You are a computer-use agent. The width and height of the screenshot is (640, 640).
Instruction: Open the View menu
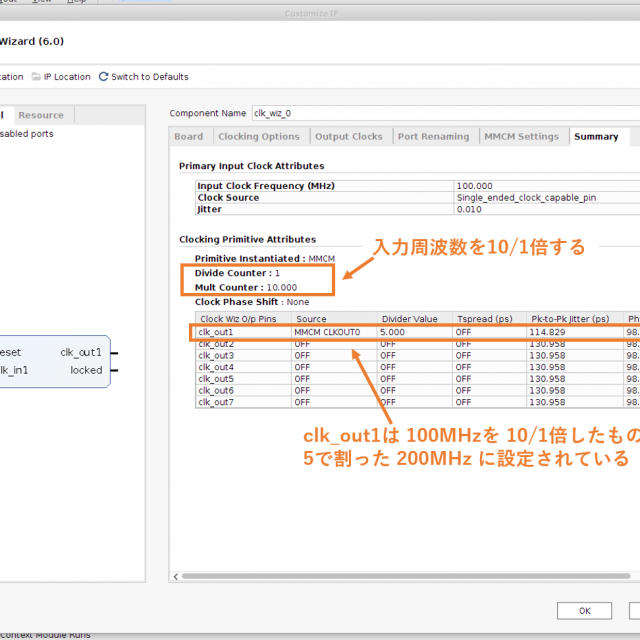(x=42, y=2)
